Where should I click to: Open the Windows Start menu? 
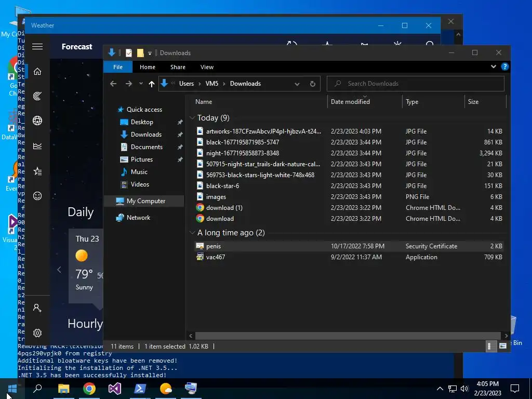pyautogui.click(x=12, y=389)
